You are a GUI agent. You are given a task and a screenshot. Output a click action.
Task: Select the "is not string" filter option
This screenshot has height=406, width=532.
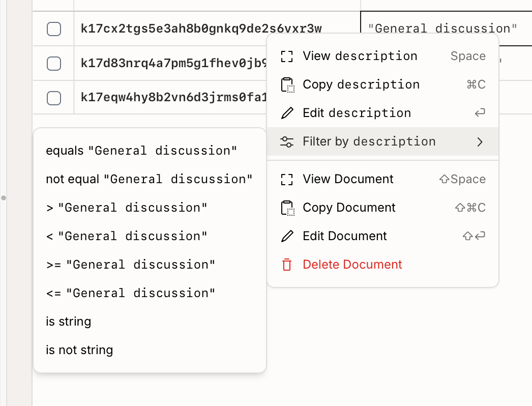[150, 350]
